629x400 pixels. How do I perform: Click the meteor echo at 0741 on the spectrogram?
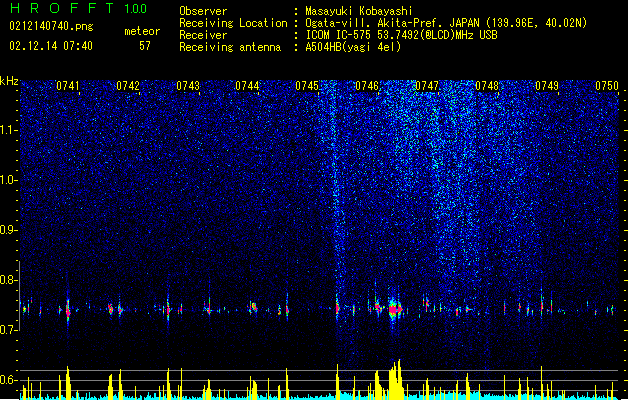pos(68,311)
